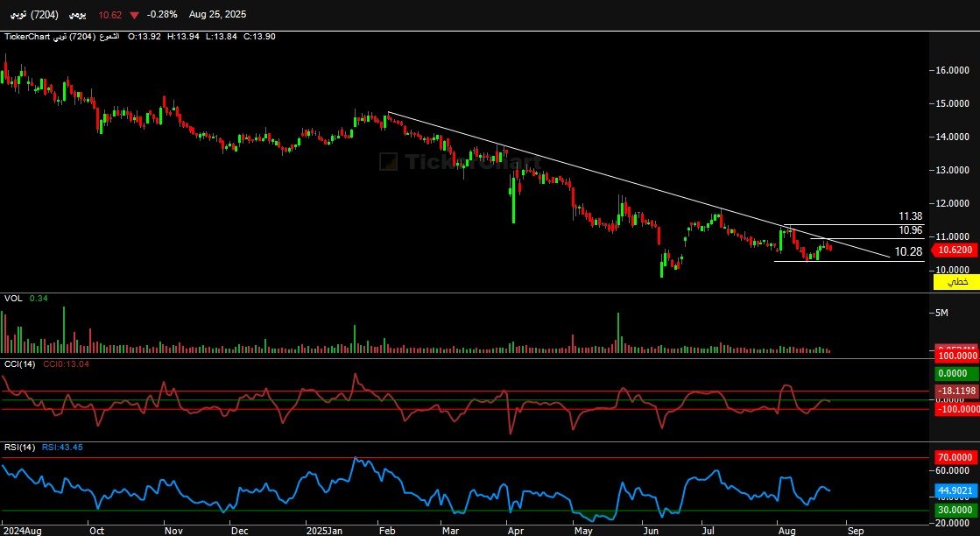The width and height of the screenshot is (980, 536).
Task: Click the -18.1198 CCI value tag
Action: tap(955, 391)
